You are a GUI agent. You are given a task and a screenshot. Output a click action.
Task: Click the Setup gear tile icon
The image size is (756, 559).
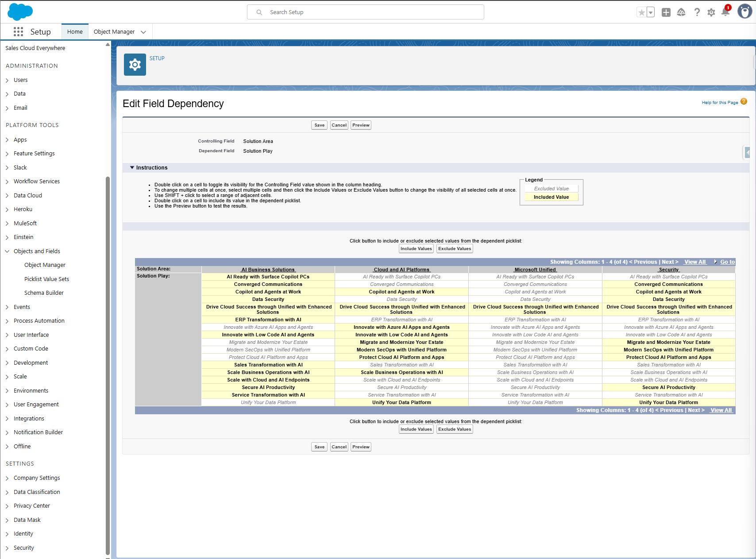[x=135, y=65]
